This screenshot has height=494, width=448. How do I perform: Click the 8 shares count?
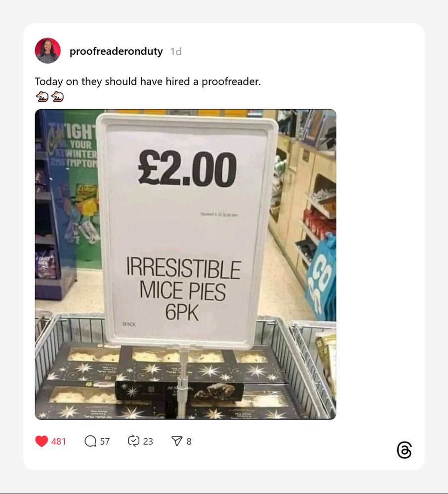tap(189, 441)
